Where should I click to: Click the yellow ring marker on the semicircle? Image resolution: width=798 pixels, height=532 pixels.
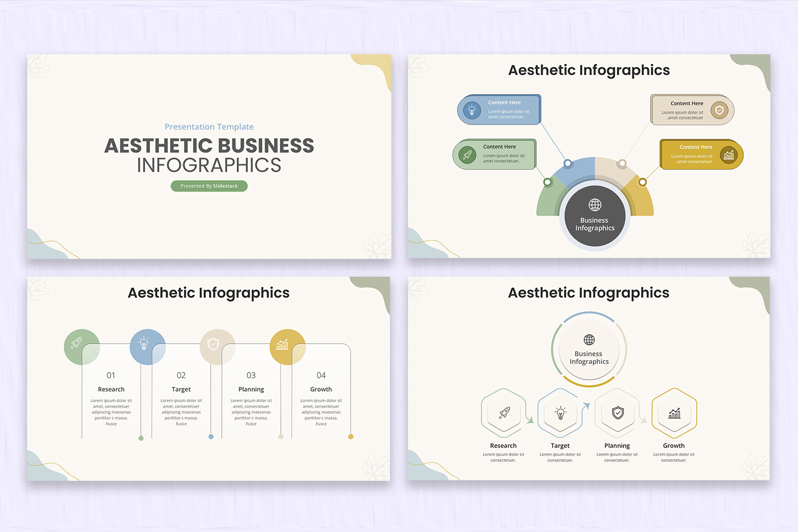point(643,182)
